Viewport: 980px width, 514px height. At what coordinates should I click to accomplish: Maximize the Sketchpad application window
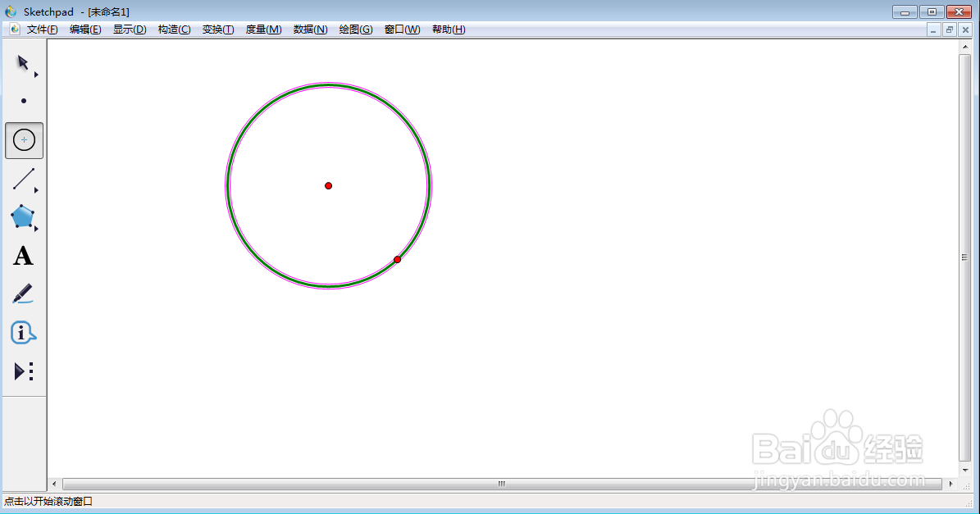[x=932, y=11]
